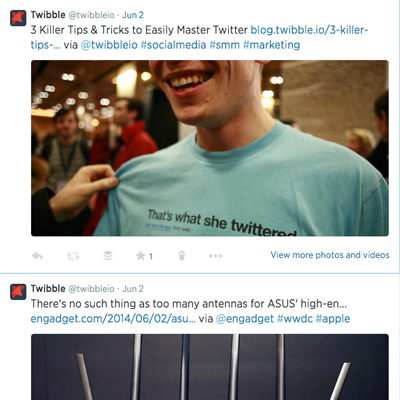
Task: Open the #apple hashtag
Action: coord(333,319)
